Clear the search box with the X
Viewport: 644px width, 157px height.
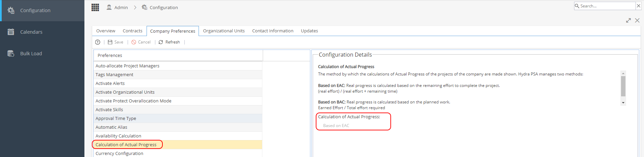pyautogui.click(x=638, y=6)
